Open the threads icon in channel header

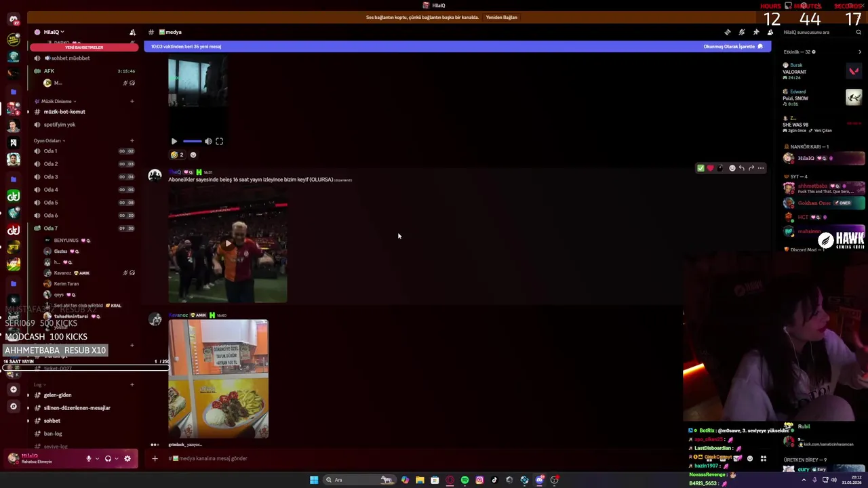click(728, 32)
